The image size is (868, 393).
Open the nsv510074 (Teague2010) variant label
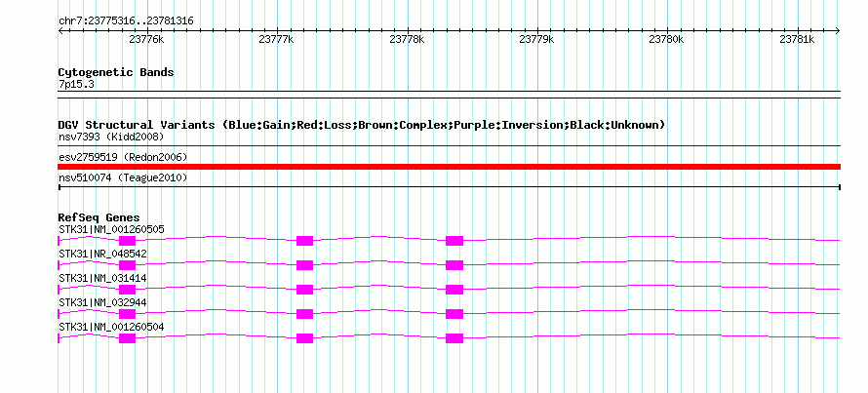point(123,177)
